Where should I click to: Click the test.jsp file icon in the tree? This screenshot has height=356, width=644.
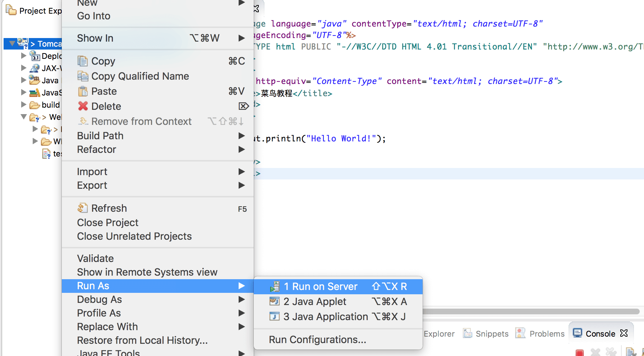point(47,154)
